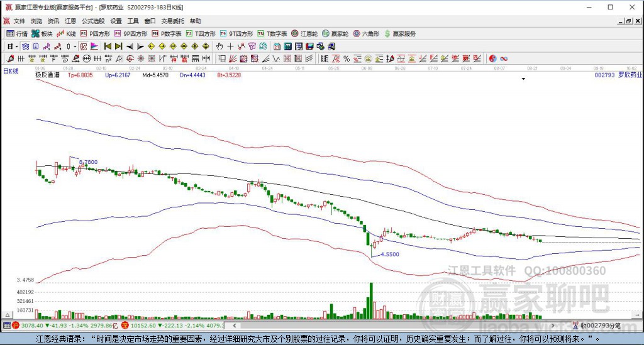This screenshot has width=644, height=345.
Task: Click the 日K线 label
Action: 11,71
